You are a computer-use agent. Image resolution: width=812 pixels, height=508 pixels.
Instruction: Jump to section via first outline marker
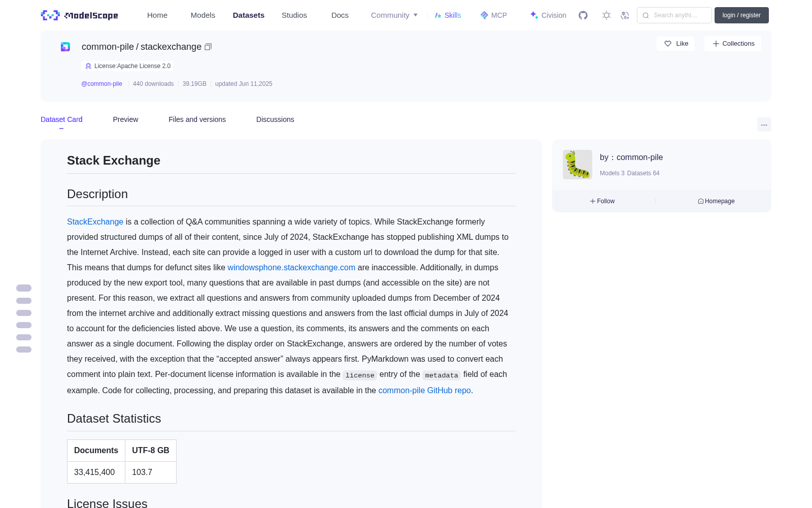tap(24, 288)
